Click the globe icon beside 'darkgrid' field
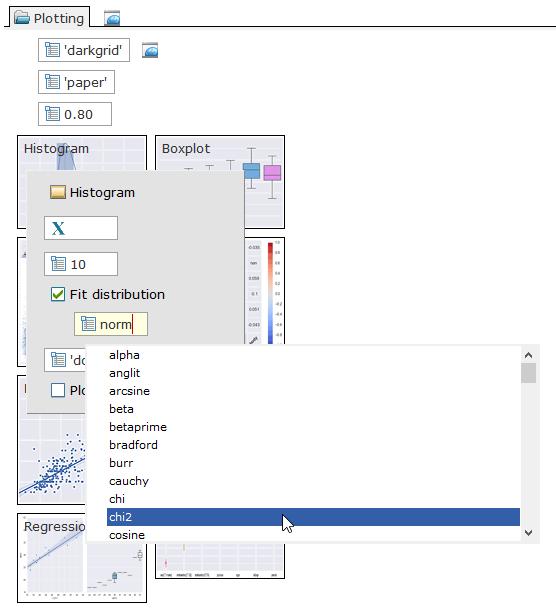The image size is (556, 608). tap(150, 50)
